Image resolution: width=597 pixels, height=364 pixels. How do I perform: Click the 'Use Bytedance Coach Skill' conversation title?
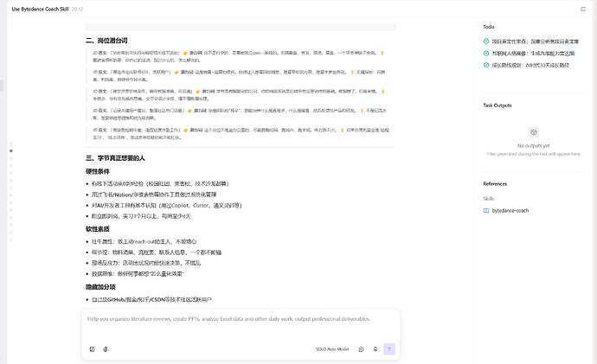[x=41, y=10]
